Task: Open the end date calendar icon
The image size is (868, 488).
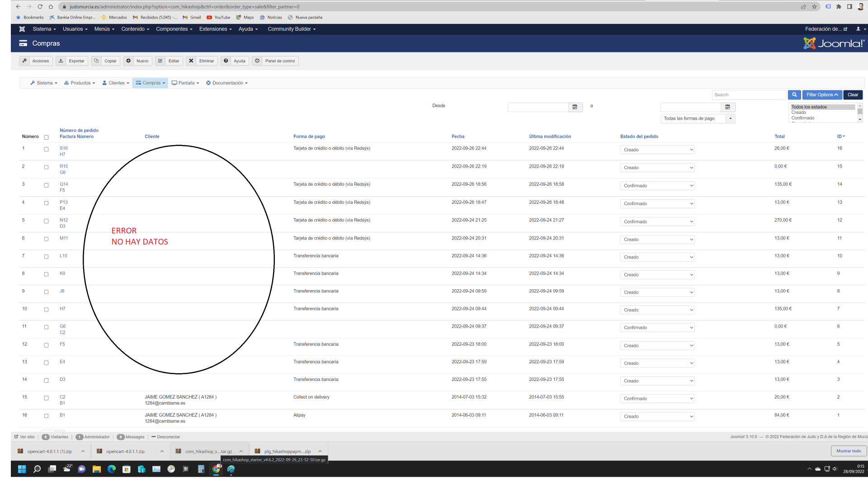Action: pos(727,107)
